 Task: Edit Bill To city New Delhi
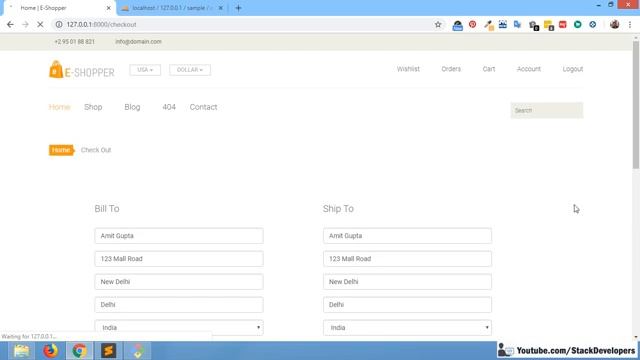tap(179, 282)
